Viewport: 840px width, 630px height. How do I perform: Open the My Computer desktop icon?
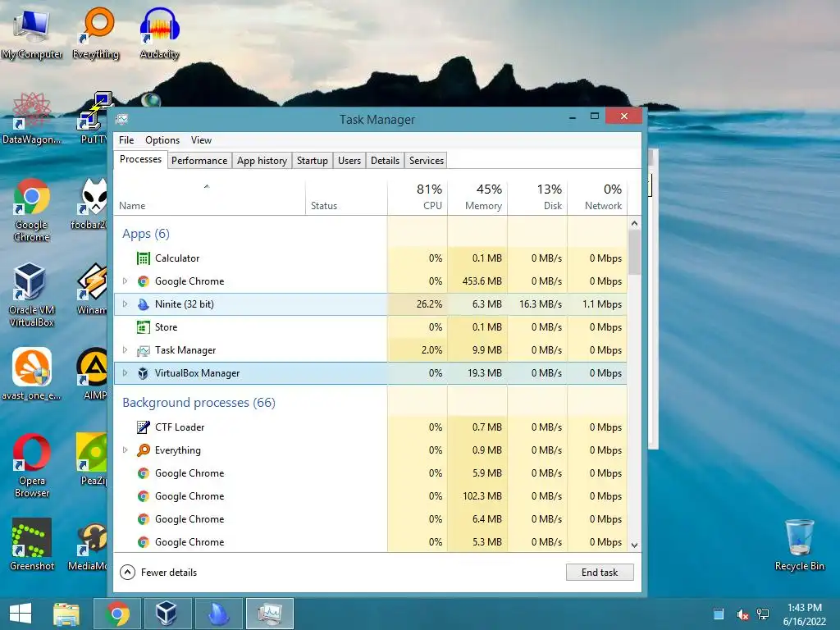pos(32,33)
